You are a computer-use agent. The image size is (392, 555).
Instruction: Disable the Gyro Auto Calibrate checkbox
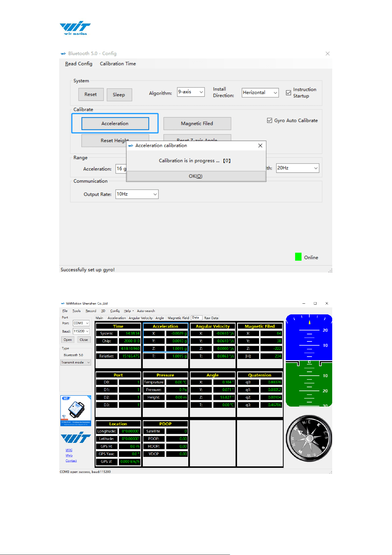tap(269, 120)
